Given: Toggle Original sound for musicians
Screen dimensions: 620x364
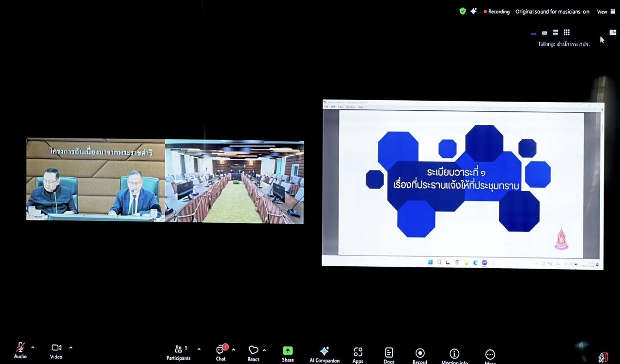Looking at the screenshot, I should click(552, 12).
